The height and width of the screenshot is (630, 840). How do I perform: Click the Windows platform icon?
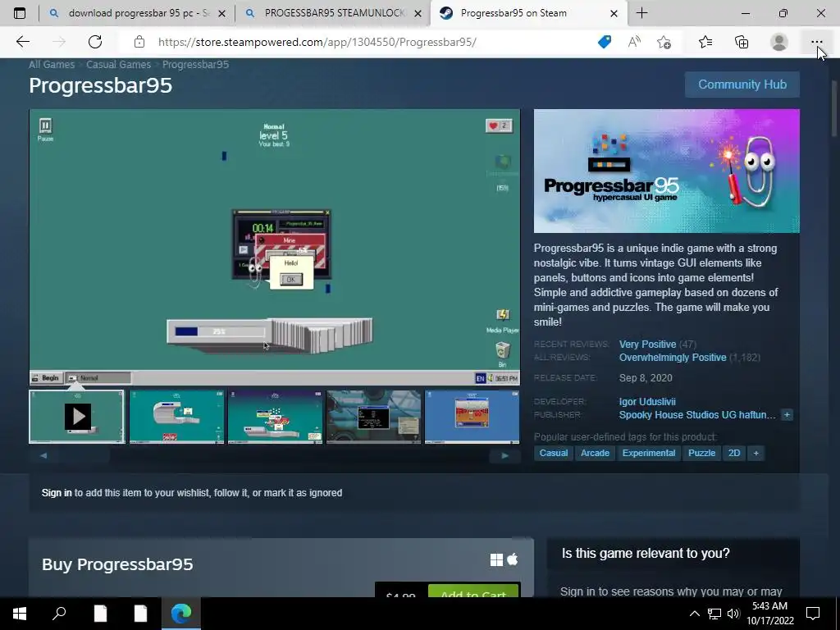[x=496, y=559]
